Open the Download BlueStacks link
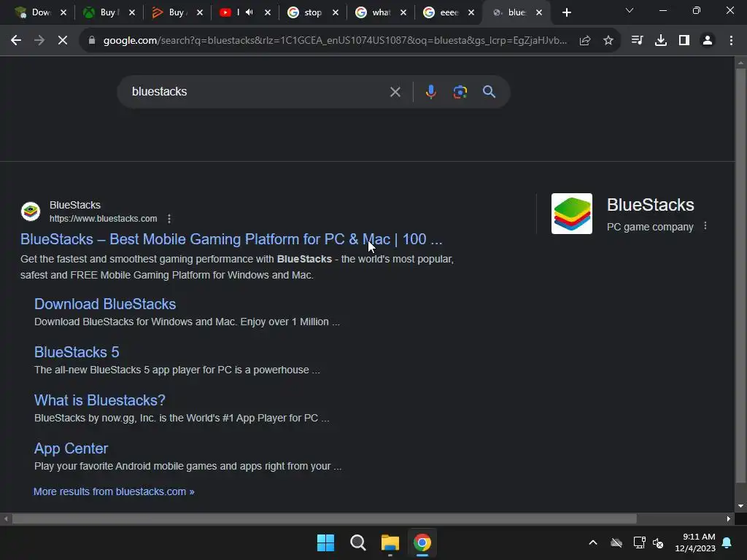The height and width of the screenshot is (560, 747). click(105, 304)
